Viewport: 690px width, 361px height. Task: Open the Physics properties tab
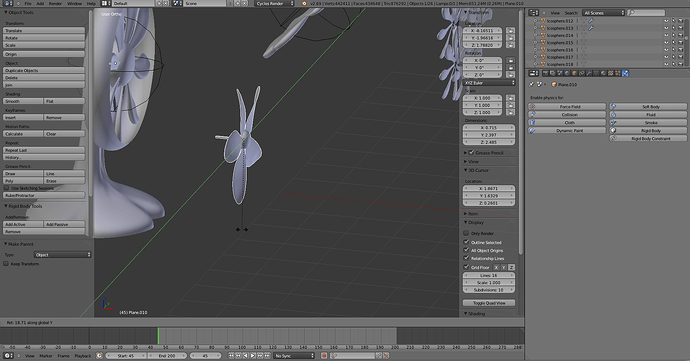click(x=625, y=73)
